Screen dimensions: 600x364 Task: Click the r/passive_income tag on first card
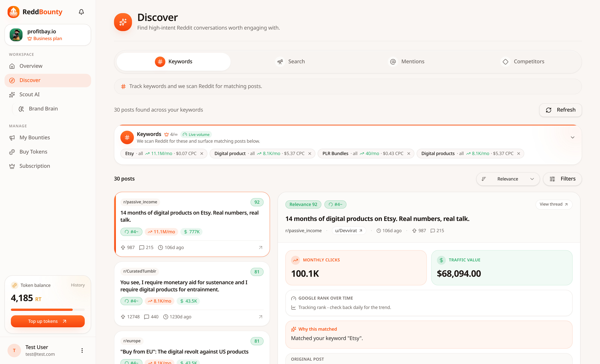point(140,202)
